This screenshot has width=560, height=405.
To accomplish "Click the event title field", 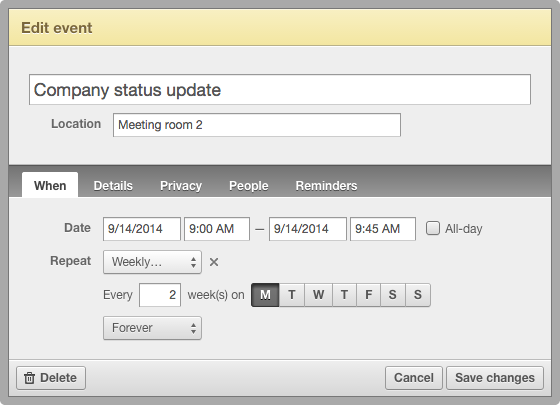I will tap(280, 90).
